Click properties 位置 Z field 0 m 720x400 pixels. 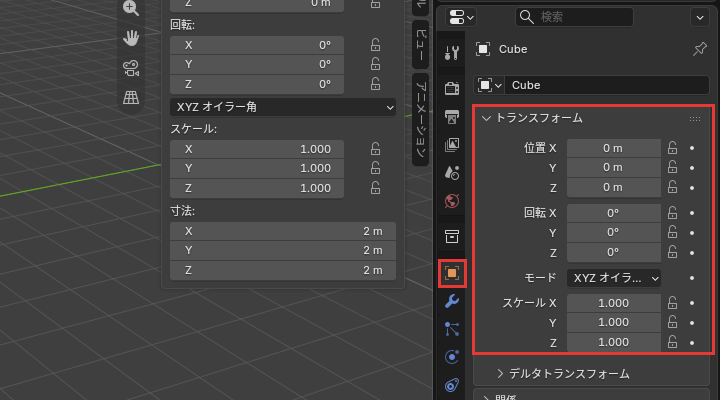point(614,187)
